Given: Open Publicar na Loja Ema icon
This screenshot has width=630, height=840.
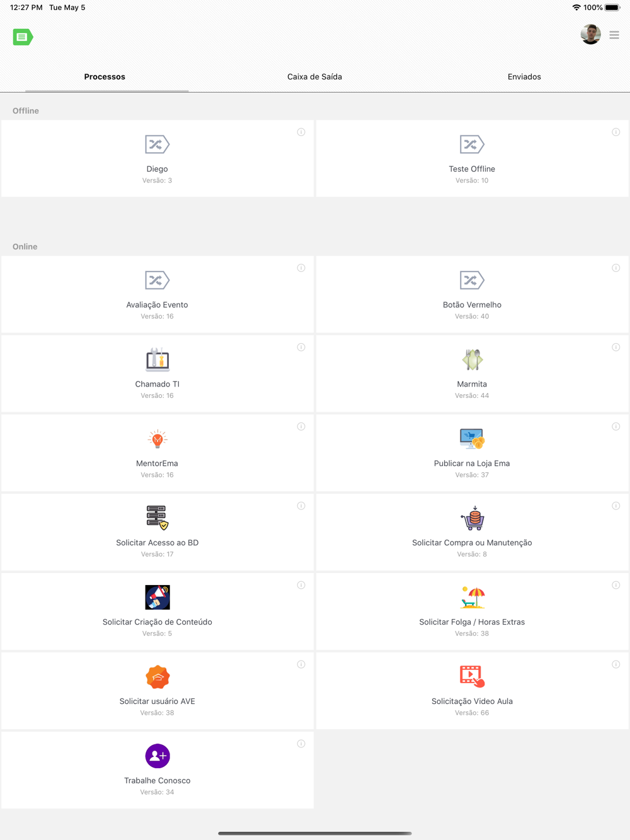Looking at the screenshot, I should 472,439.
